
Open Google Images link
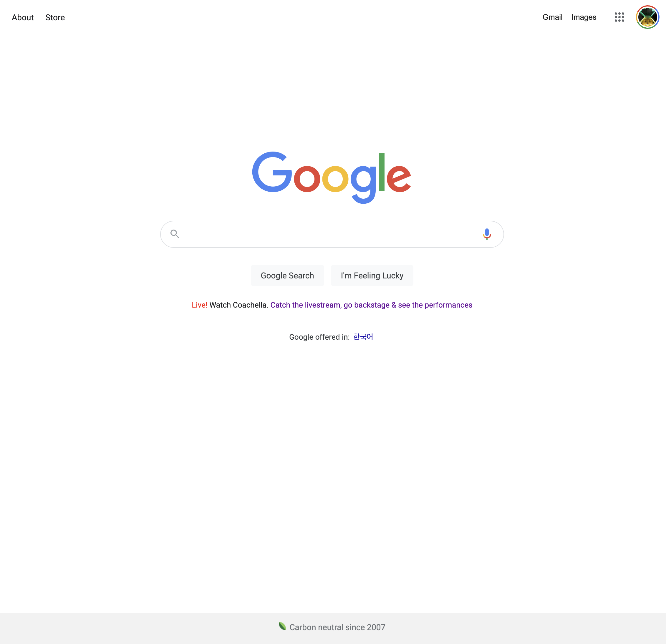(584, 17)
